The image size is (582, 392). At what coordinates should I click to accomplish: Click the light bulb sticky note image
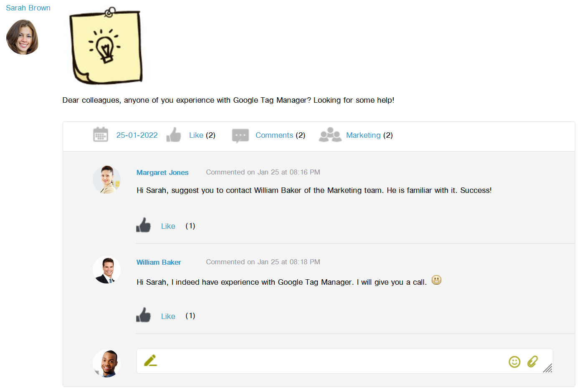(106, 46)
